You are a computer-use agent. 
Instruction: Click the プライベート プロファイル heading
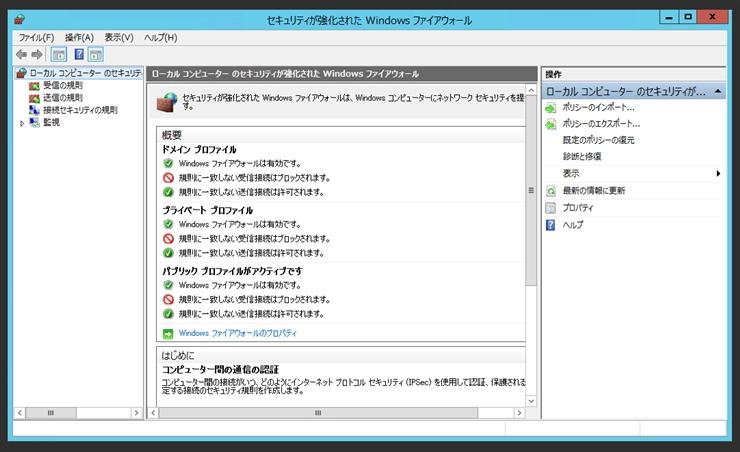pyautogui.click(x=208, y=210)
